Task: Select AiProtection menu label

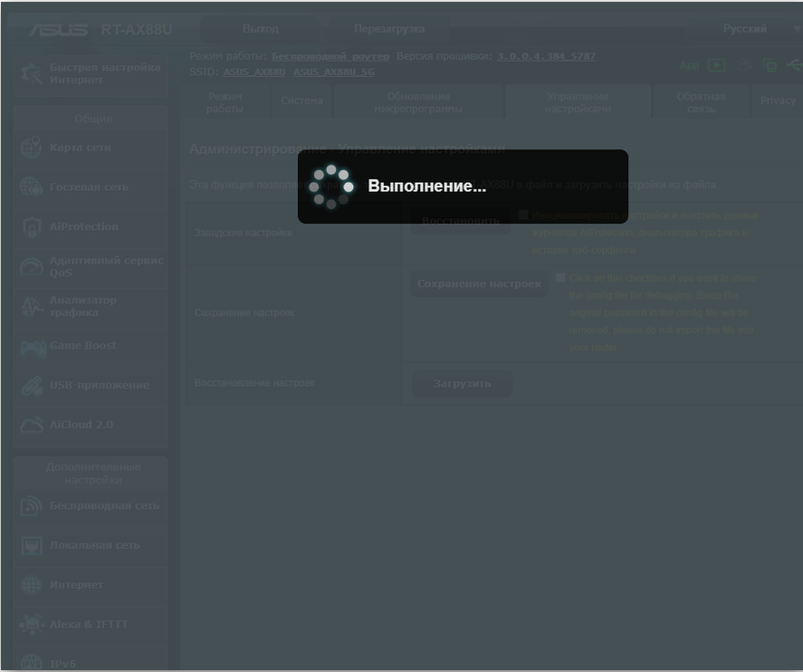Action: click(x=84, y=226)
